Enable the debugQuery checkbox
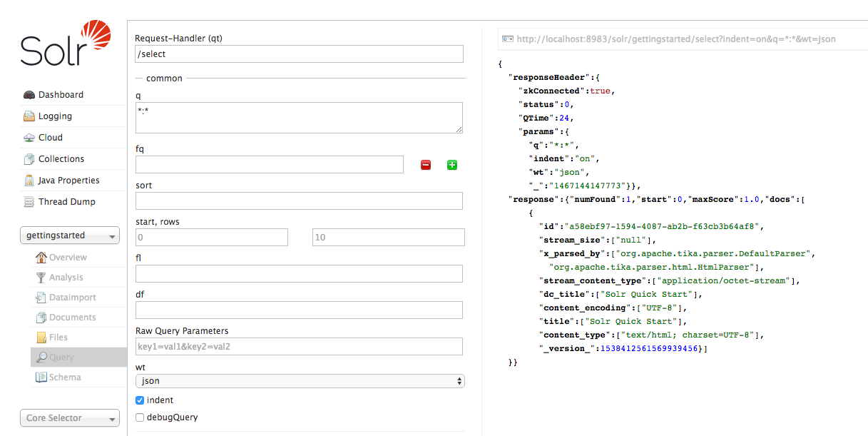The image size is (868, 436). 140,417
